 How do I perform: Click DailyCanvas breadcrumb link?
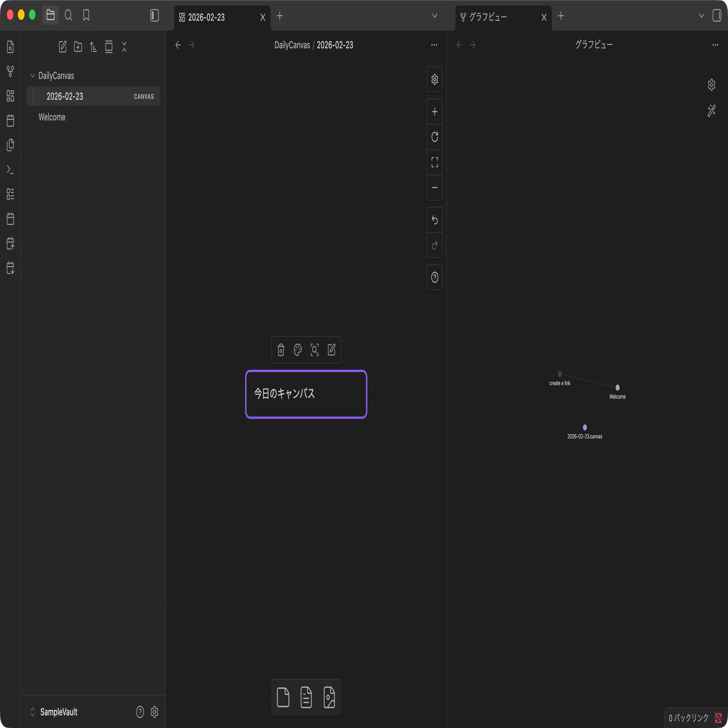(292, 45)
